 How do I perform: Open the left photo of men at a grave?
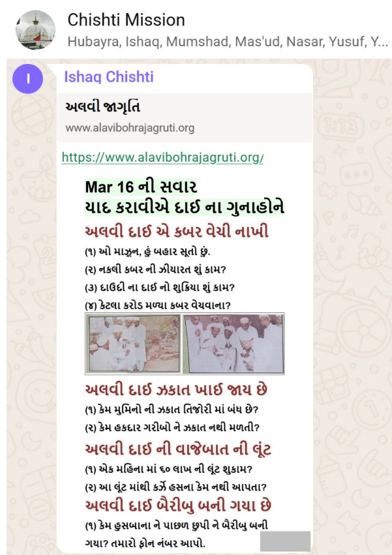(134, 344)
